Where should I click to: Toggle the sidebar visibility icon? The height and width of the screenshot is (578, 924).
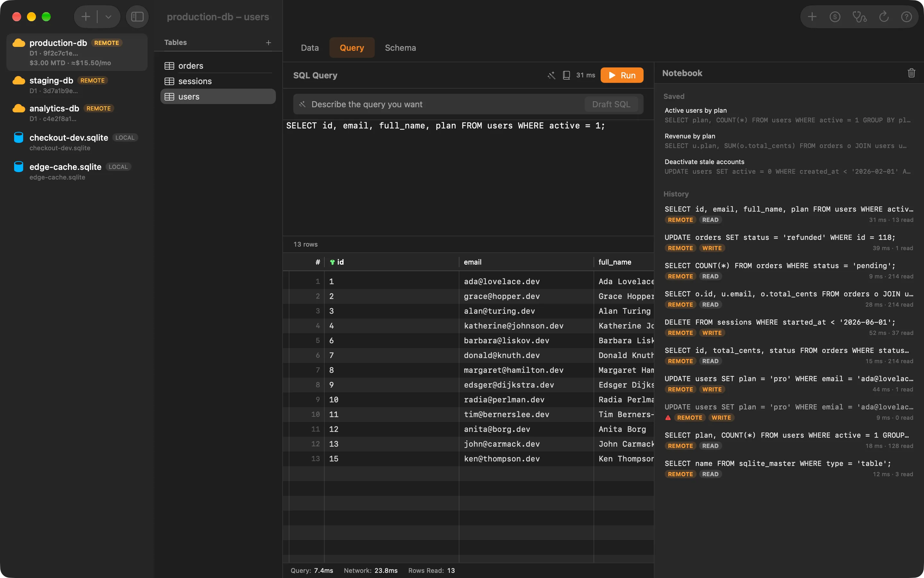point(137,17)
